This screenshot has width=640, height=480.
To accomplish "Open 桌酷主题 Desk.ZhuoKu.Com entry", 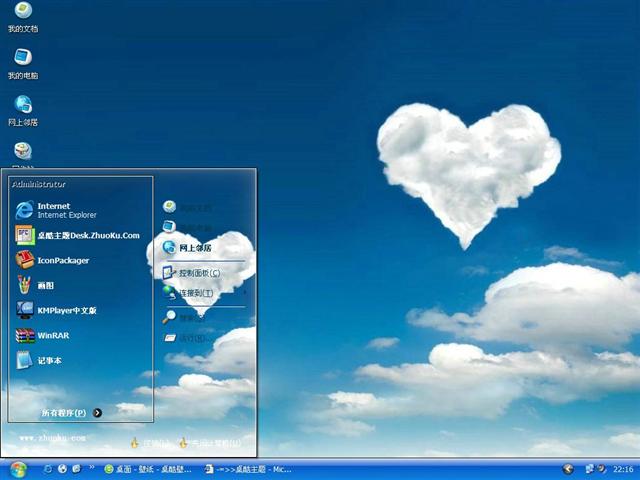I will point(78,236).
